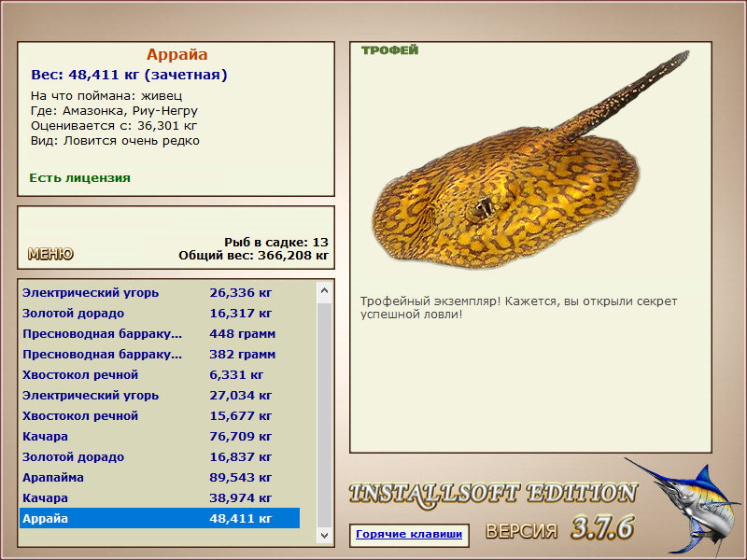Click Общий вес: 366,208 кг text

pos(253,255)
